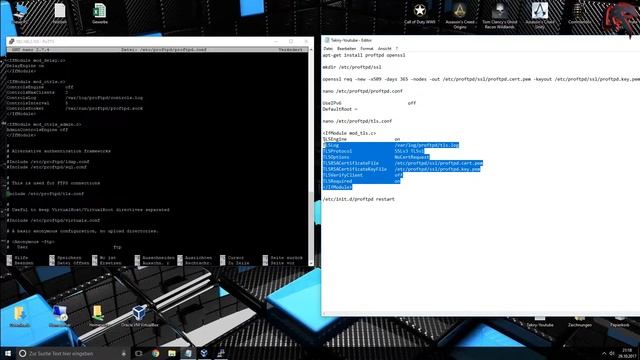Launch Assassin's Creed Origins shortcut
Viewport: 640px width, 360px height.
point(460,16)
